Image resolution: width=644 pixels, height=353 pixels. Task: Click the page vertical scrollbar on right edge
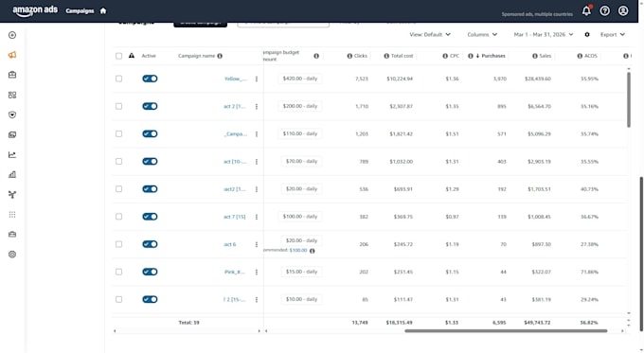point(641,254)
